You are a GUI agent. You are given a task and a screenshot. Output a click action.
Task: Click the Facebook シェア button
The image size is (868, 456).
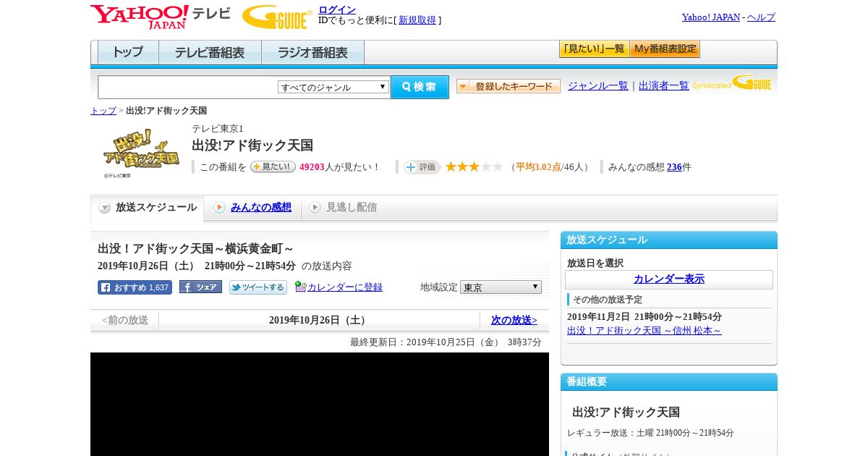(200, 287)
